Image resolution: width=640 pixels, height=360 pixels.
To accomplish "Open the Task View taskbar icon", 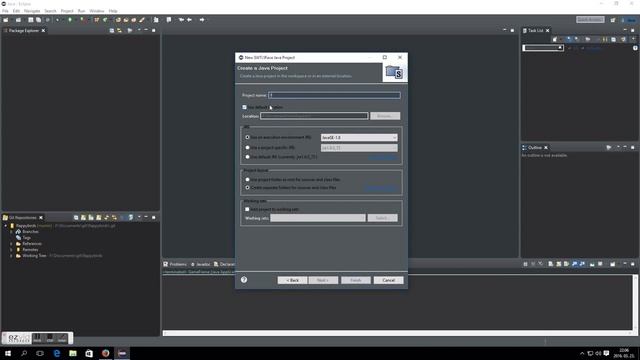I will 40,353.
